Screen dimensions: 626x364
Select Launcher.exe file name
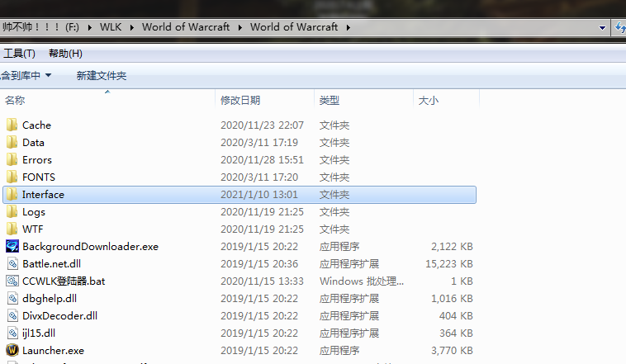tap(53, 351)
